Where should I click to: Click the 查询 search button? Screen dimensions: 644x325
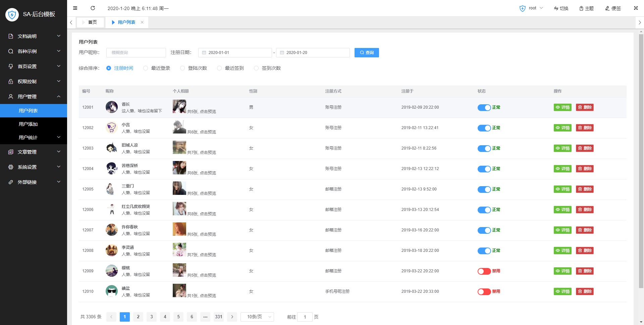click(x=367, y=52)
